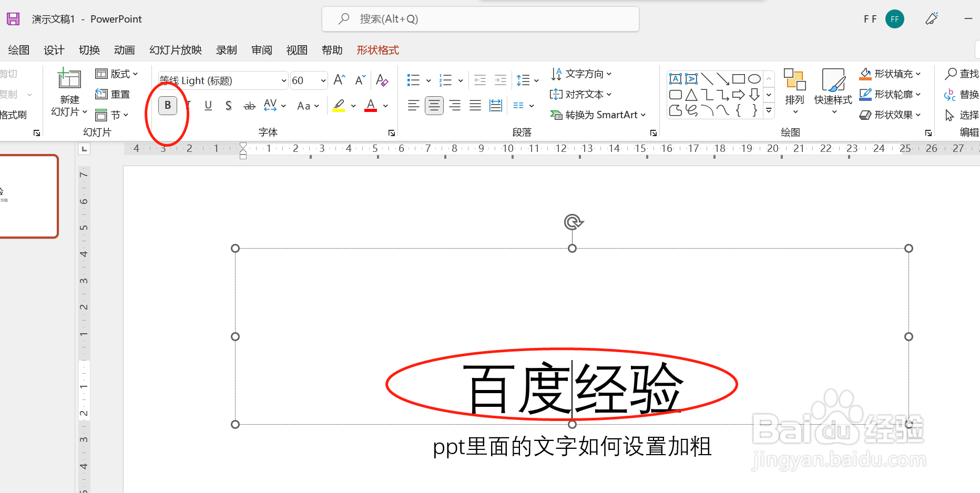Switch to Shape Format tab

[378, 50]
